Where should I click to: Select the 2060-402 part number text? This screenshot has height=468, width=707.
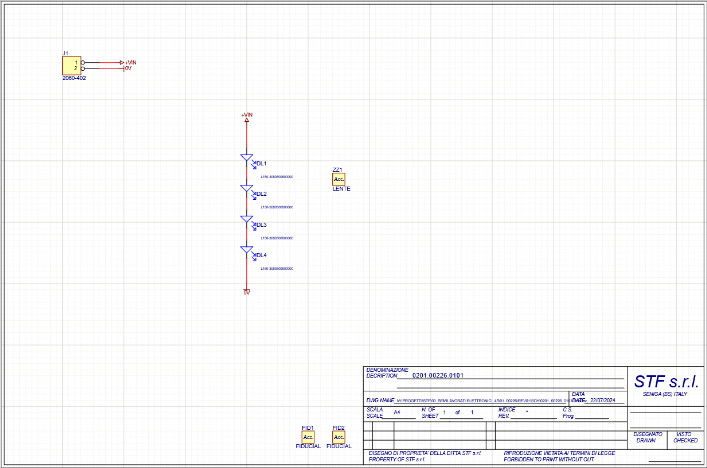point(74,78)
